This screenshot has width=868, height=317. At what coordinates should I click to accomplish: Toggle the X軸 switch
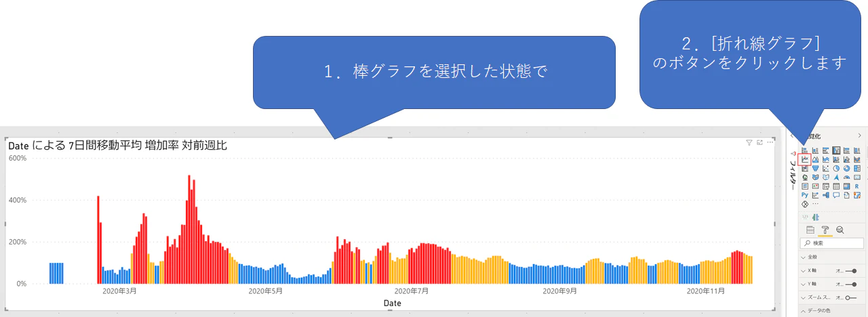pos(850,270)
